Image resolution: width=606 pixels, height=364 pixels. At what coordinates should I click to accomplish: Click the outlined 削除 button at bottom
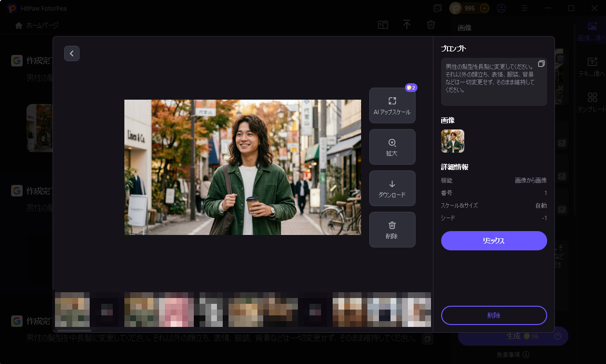[494, 315]
